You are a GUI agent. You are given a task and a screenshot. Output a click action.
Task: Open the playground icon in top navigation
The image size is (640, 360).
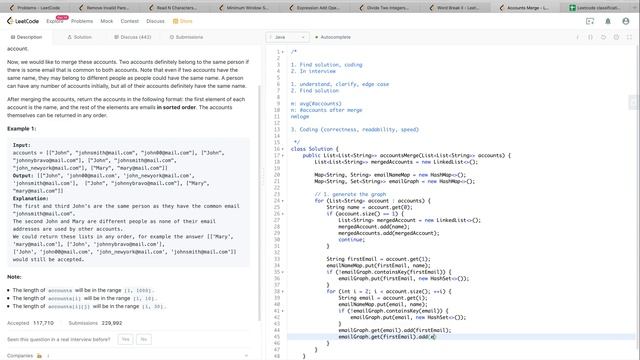click(590, 21)
